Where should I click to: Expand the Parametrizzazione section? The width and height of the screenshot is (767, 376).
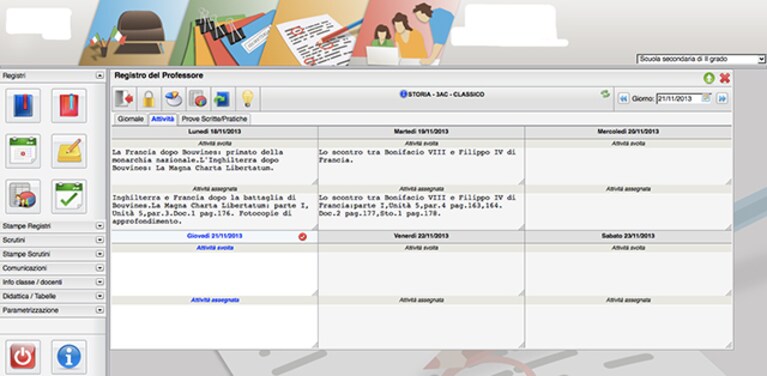(x=100, y=310)
